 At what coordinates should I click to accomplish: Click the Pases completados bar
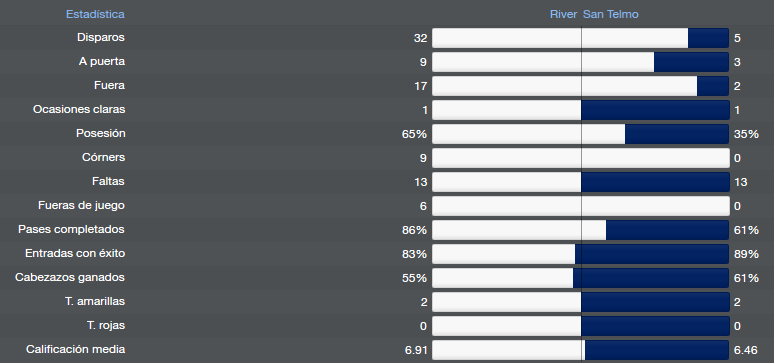click(580, 230)
